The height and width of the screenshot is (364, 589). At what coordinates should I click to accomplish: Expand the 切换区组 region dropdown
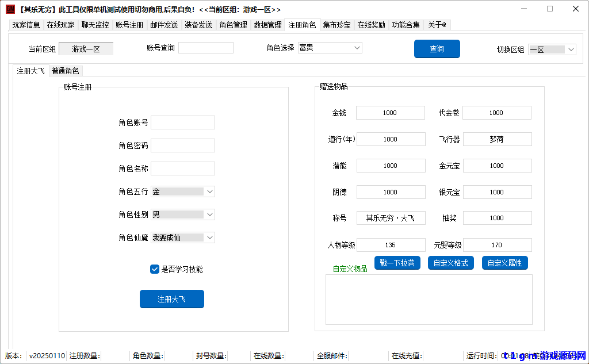click(x=571, y=49)
